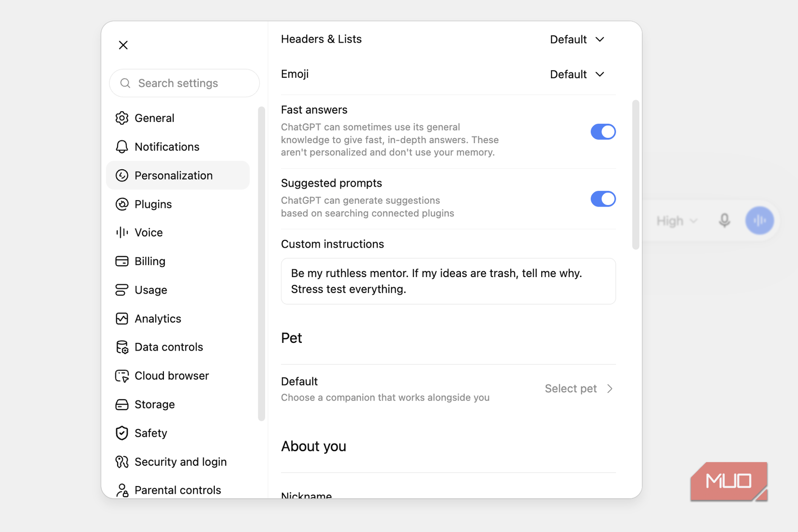The height and width of the screenshot is (532, 798).
Task: Switch to the Voice settings section
Action: (x=177, y=233)
